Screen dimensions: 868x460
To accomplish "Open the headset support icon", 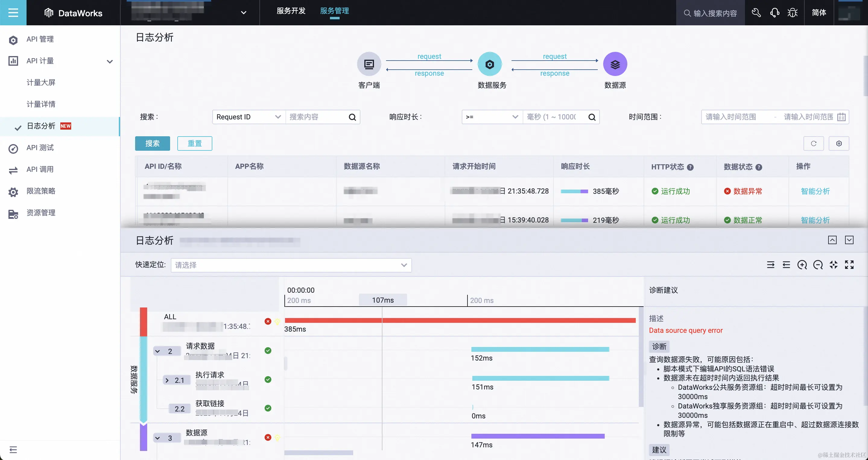I will [775, 13].
